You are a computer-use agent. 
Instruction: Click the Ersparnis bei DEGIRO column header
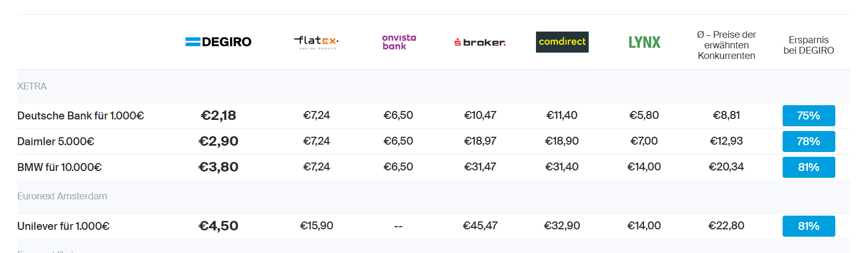click(x=808, y=45)
